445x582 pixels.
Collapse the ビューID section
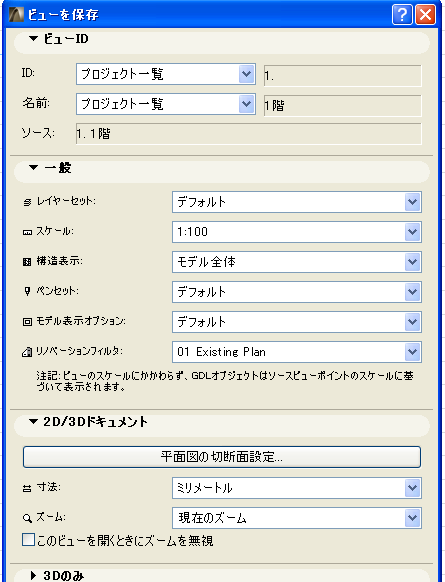click(33, 39)
